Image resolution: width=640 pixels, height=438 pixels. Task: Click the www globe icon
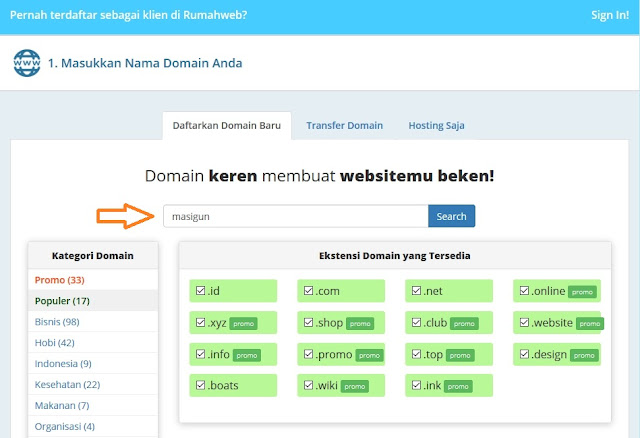coord(27,63)
